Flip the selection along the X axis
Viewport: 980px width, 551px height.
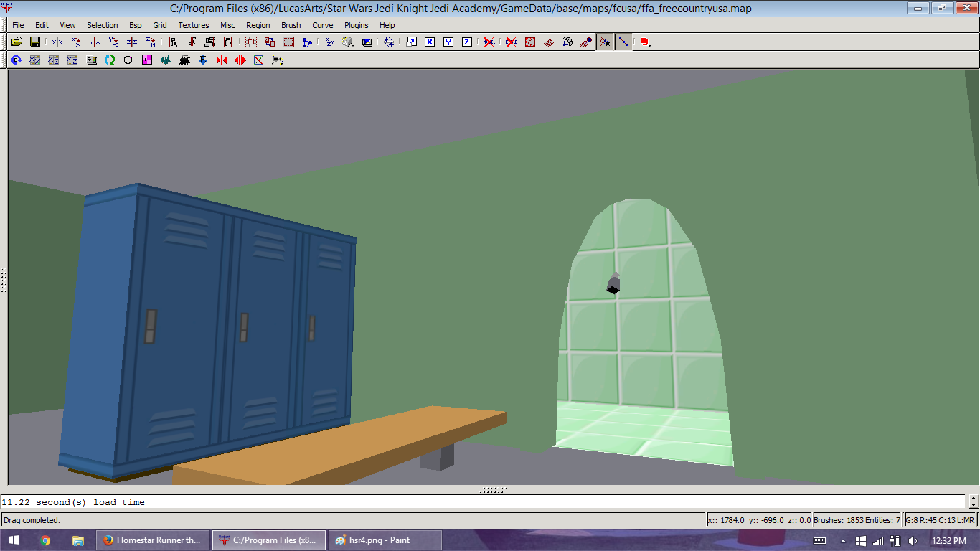click(x=57, y=42)
